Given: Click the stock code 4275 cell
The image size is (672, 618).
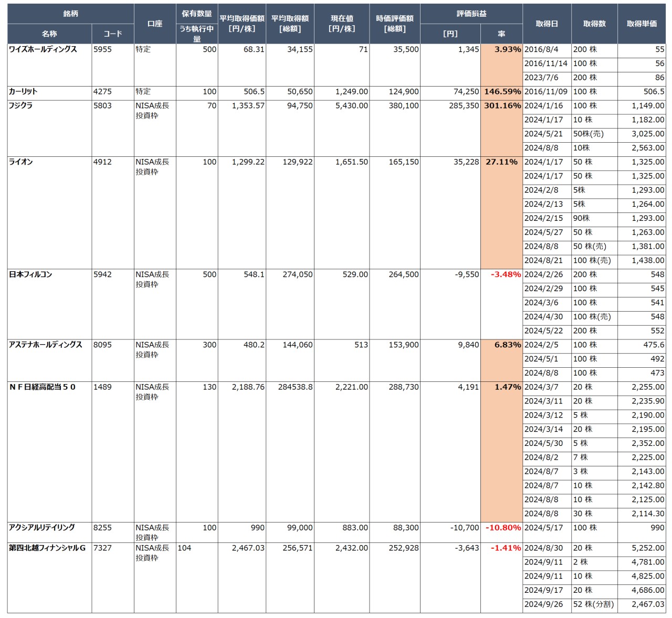Looking at the screenshot, I should tap(103, 92).
